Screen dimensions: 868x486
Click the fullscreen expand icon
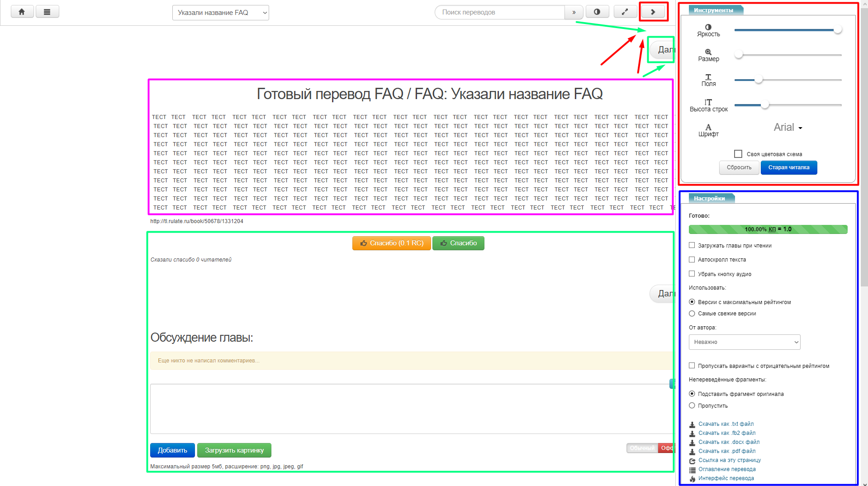pos(625,12)
